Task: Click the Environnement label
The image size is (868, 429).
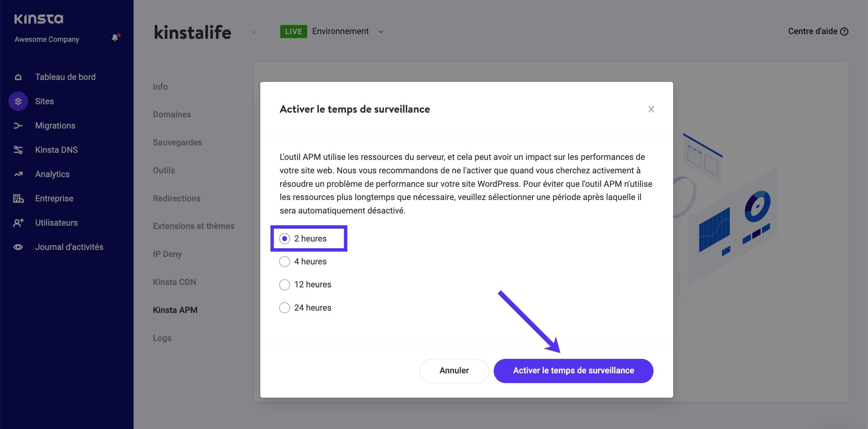Action: point(340,31)
